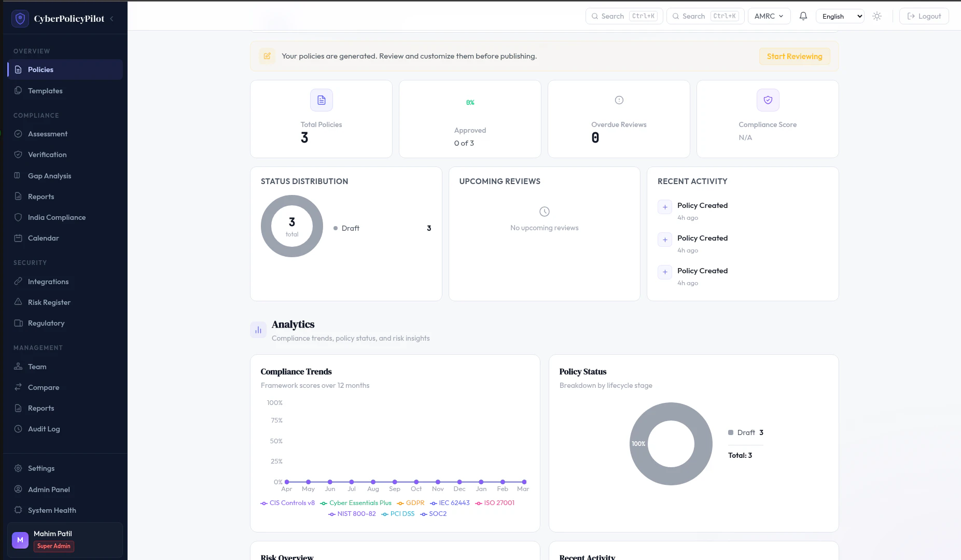Image resolution: width=961 pixels, height=560 pixels.
Task: Open the AMRC organization dropdown
Action: coord(769,16)
